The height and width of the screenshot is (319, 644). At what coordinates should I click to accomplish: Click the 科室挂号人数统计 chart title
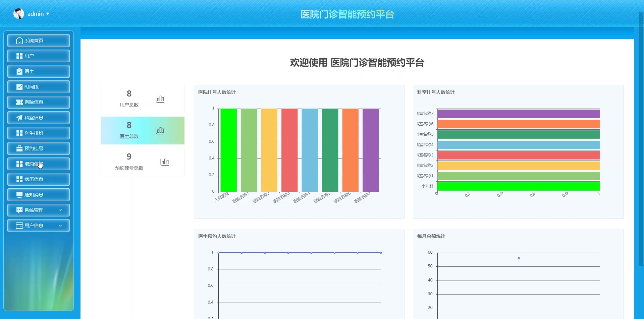pos(436,92)
